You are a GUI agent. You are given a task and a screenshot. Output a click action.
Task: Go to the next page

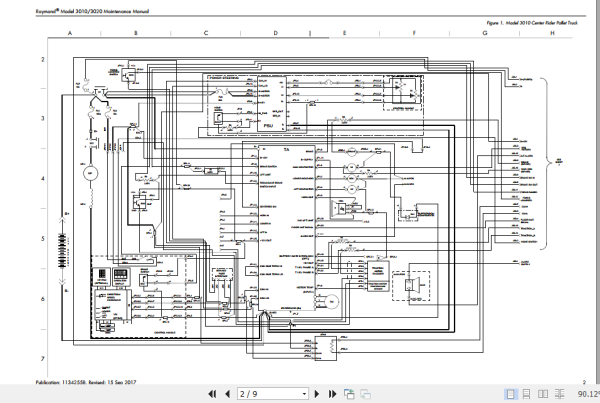[x=317, y=394]
